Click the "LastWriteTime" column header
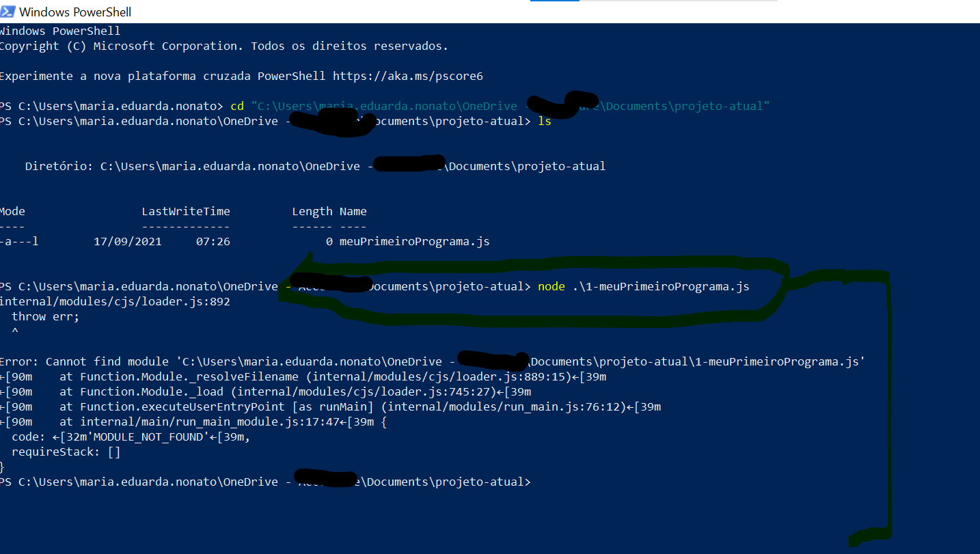This screenshot has height=554, width=980. click(x=186, y=212)
